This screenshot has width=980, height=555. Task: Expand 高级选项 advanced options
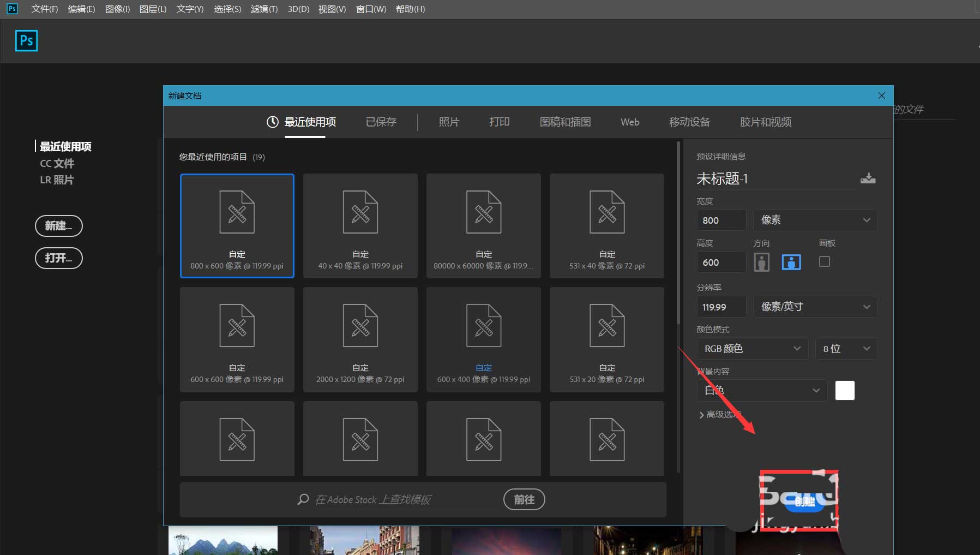(721, 415)
